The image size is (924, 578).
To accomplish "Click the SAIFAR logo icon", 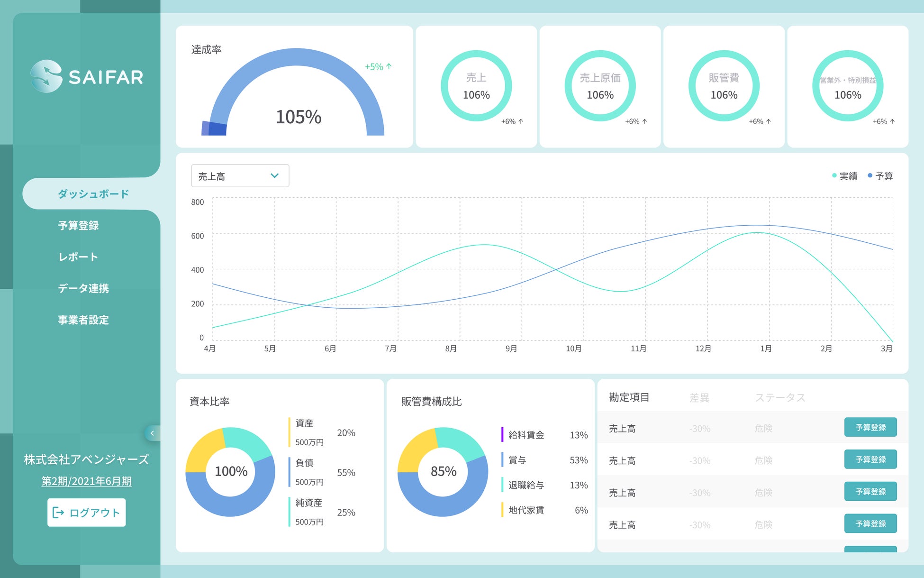I will [46, 76].
